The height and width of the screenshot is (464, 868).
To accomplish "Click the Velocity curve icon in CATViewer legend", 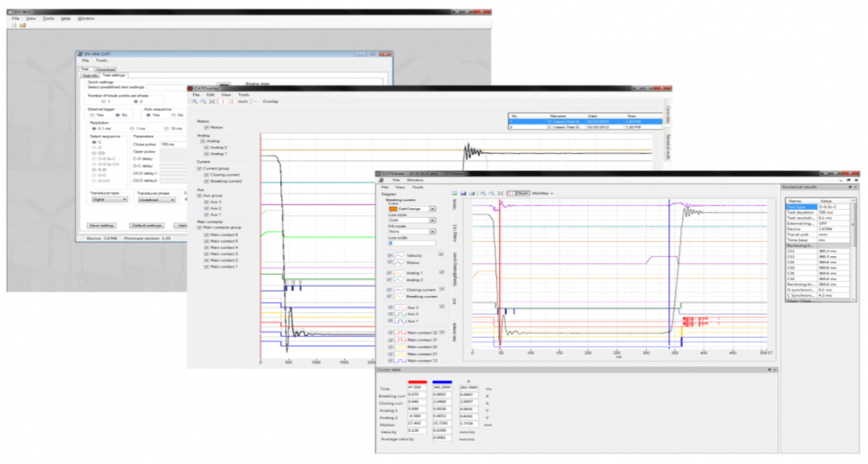I will coord(400,256).
